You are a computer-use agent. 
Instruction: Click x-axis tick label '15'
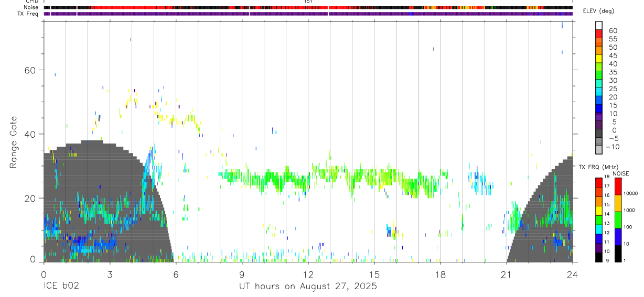[374, 274]
